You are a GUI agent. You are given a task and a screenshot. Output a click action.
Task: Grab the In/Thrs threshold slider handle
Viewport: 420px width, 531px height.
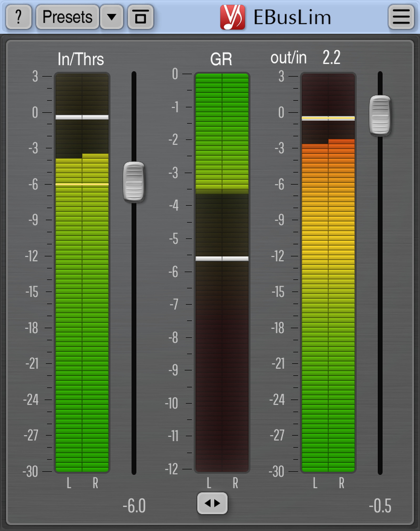tap(134, 182)
